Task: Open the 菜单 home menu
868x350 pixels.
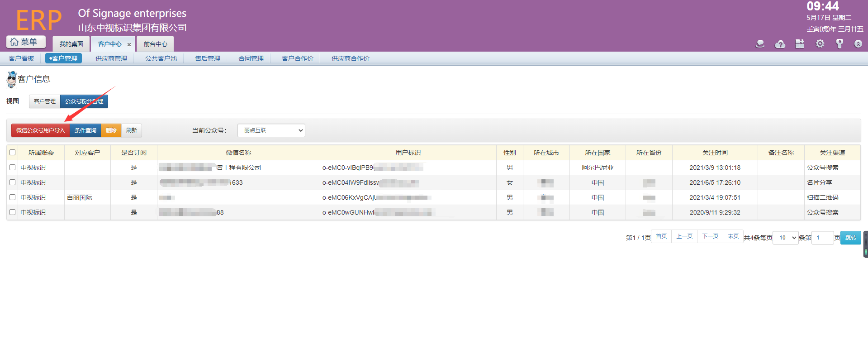Action: pyautogui.click(x=26, y=42)
